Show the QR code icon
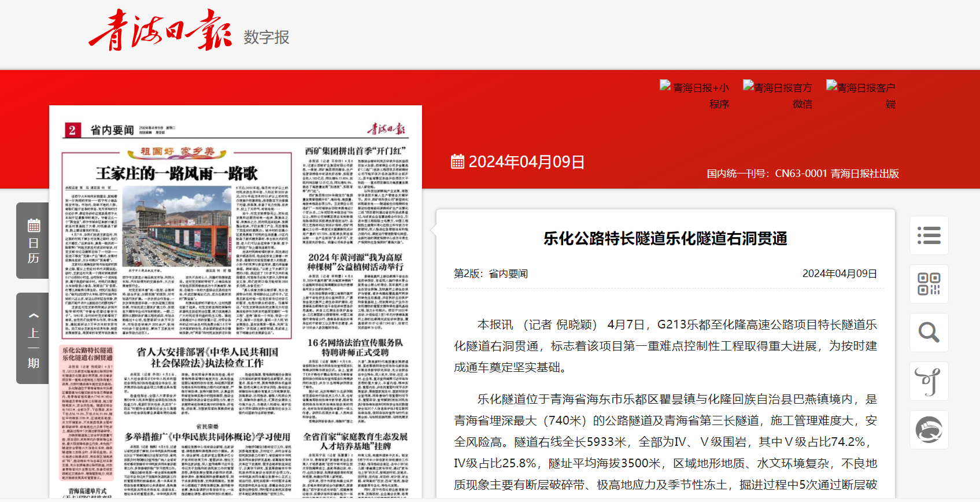The image size is (980, 502). [929, 284]
